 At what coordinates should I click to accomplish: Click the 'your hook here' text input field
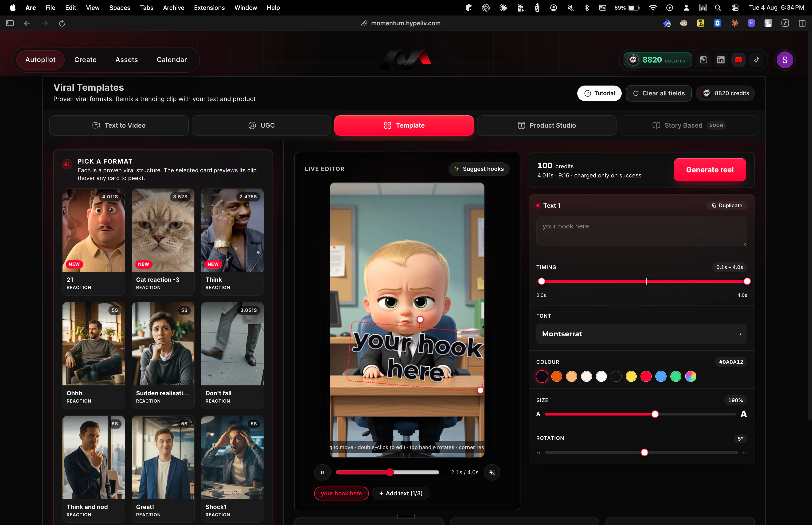click(641, 231)
